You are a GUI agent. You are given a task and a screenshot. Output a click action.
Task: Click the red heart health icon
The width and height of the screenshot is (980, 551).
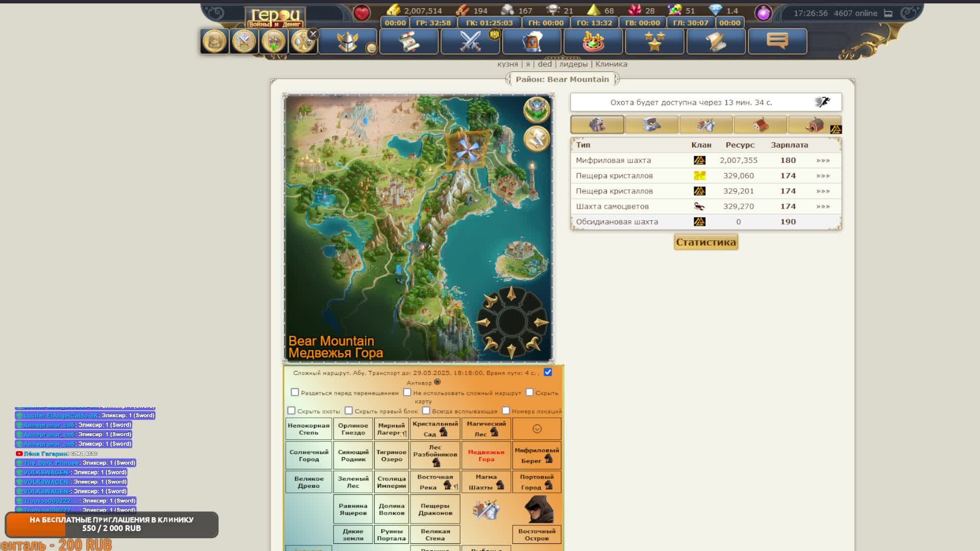[x=361, y=13]
